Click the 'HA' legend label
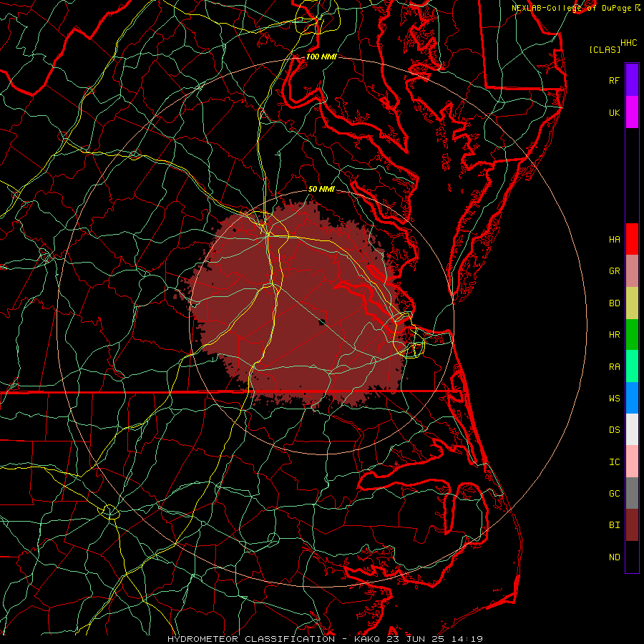The height and width of the screenshot is (644, 644). [614, 239]
